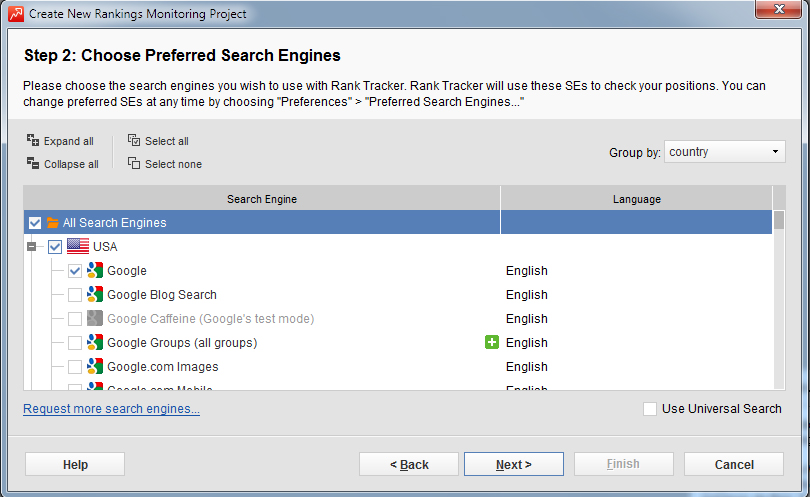Click the Collapse all icon
The image size is (810, 497).
pyautogui.click(x=33, y=163)
